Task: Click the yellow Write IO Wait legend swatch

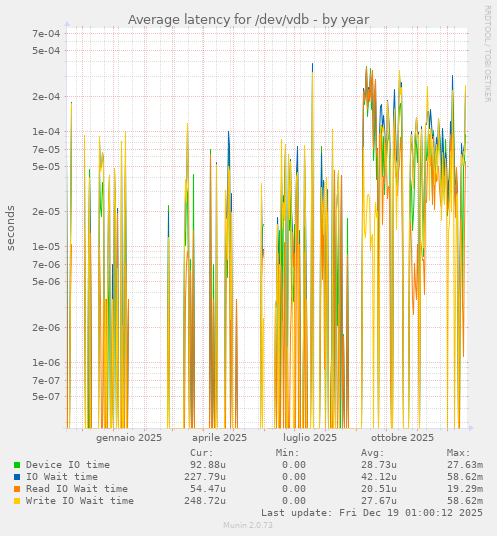Action: 17,501
